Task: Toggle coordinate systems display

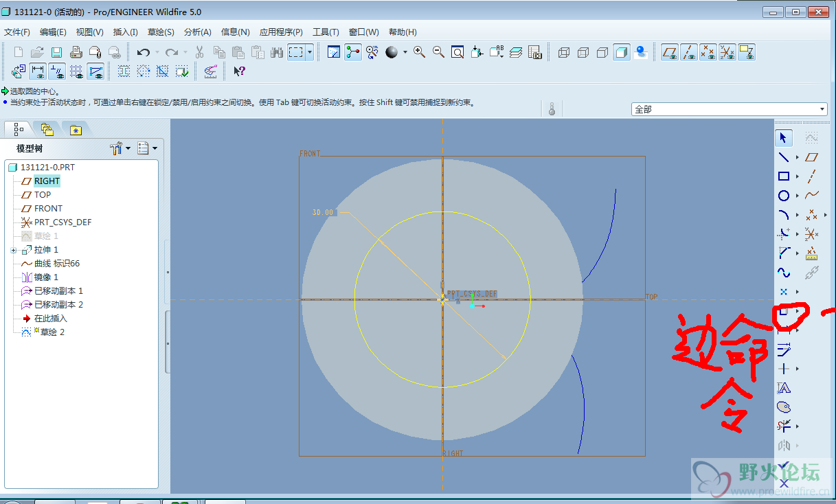Action: (727, 52)
